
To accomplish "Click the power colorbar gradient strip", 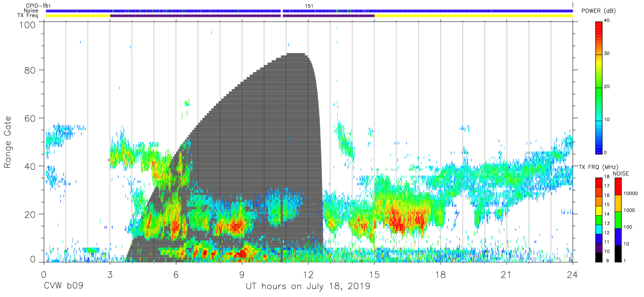I will (599, 87).
